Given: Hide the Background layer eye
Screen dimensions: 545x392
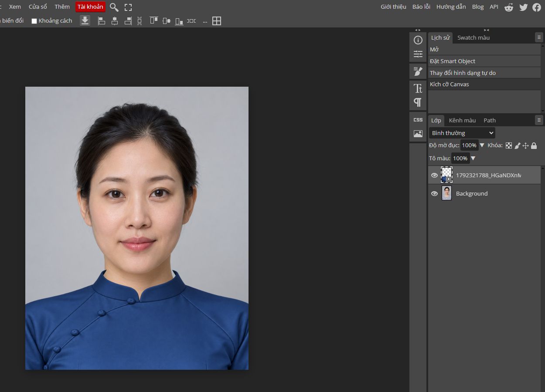Looking at the screenshot, I should [434, 193].
